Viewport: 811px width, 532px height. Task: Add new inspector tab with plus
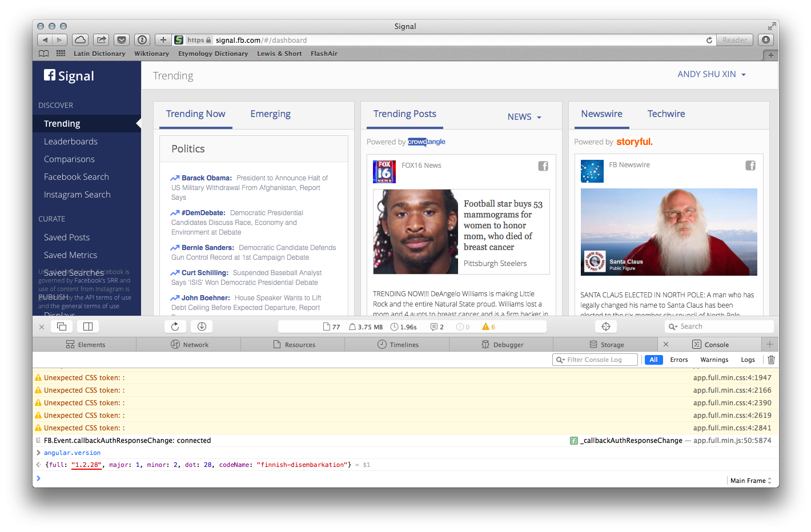click(x=770, y=344)
